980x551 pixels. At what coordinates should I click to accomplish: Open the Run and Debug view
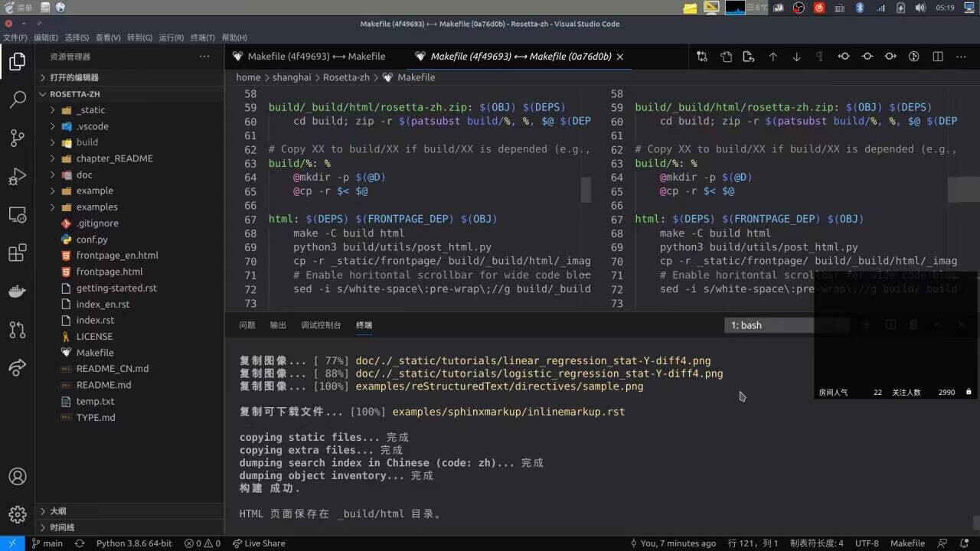coord(17,177)
